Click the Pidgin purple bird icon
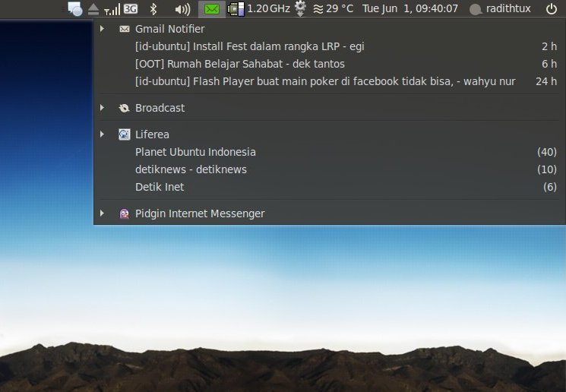The width and height of the screenshot is (566, 392). coord(124,213)
